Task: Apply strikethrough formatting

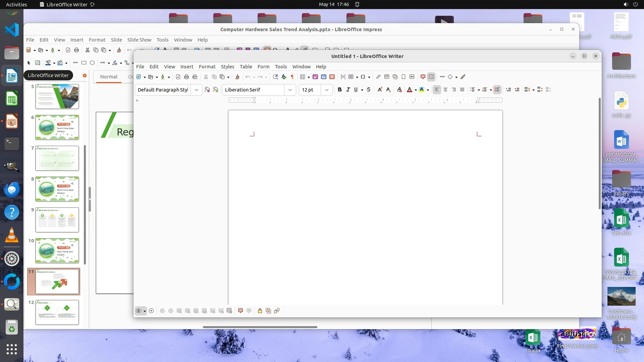Action: (369, 89)
